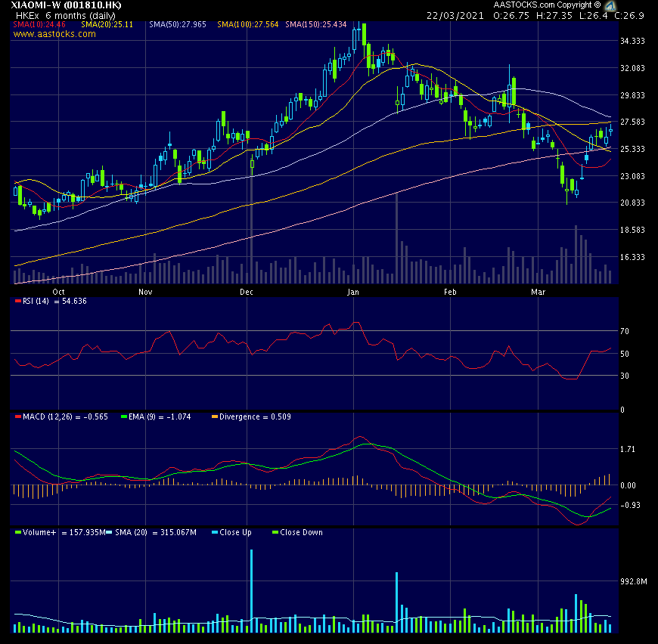The height and width of the screenshot is (644, 658).
Task: Click the Nov month label on time axis
Action: pyautogui.click(x=145, y=292)
